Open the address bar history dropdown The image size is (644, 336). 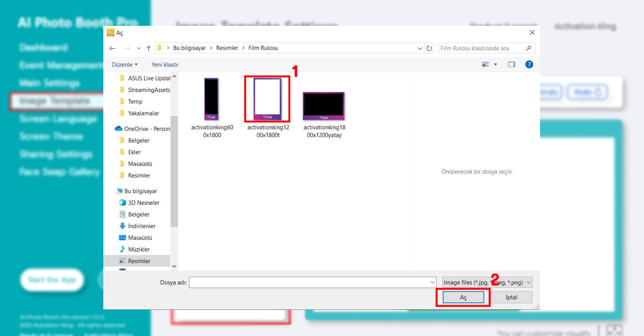click(x=420, y=48)
